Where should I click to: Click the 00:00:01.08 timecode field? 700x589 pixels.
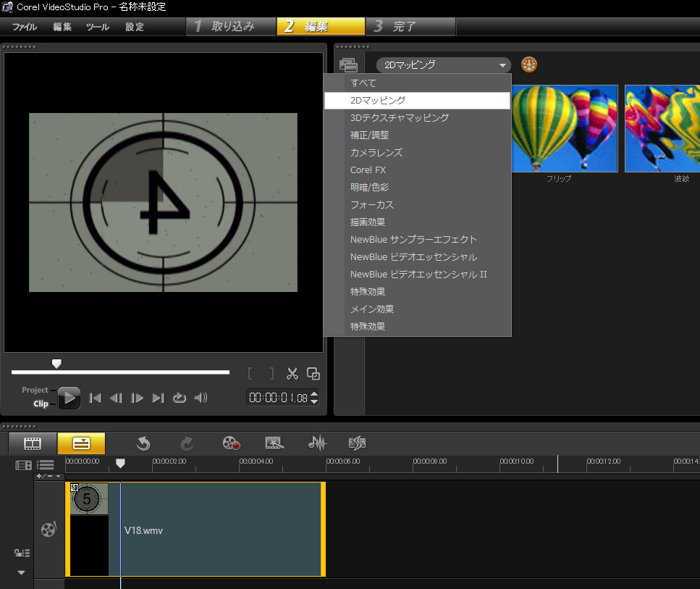coord(278,398)
